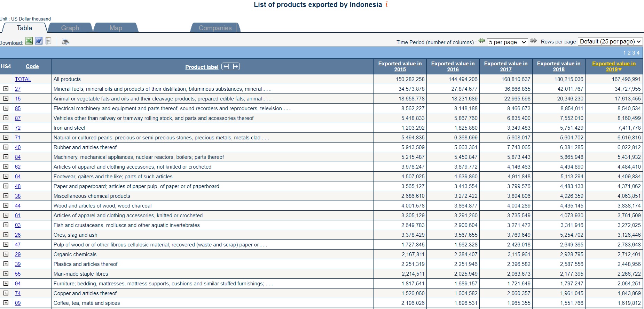Viewport: 644px width, 309px height.
Task: Click the orange info icon beside title
Action: click(x=386, y=5)
